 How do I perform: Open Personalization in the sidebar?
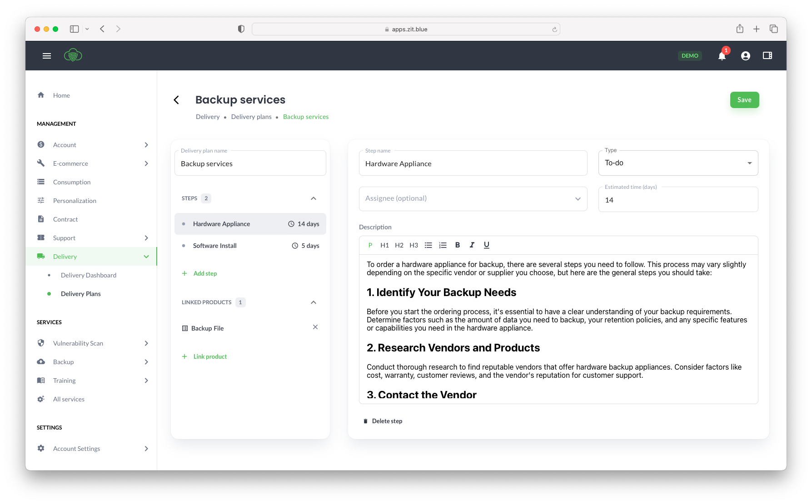pos(75,201)
